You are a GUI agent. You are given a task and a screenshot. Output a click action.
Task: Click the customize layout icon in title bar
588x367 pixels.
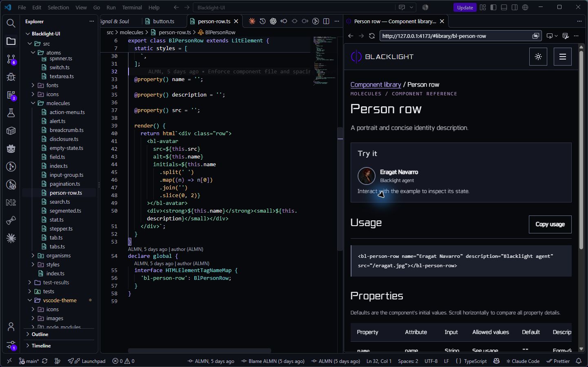[483, 7]
